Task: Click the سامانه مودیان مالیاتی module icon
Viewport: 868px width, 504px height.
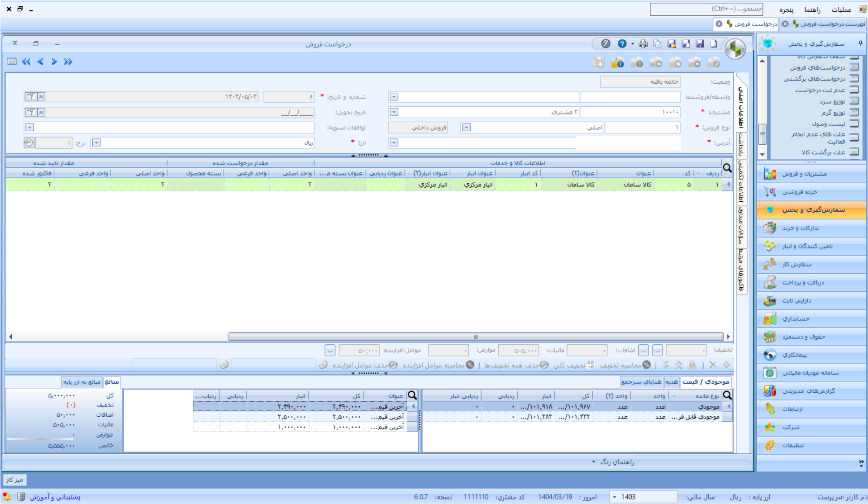Action: 770,373
